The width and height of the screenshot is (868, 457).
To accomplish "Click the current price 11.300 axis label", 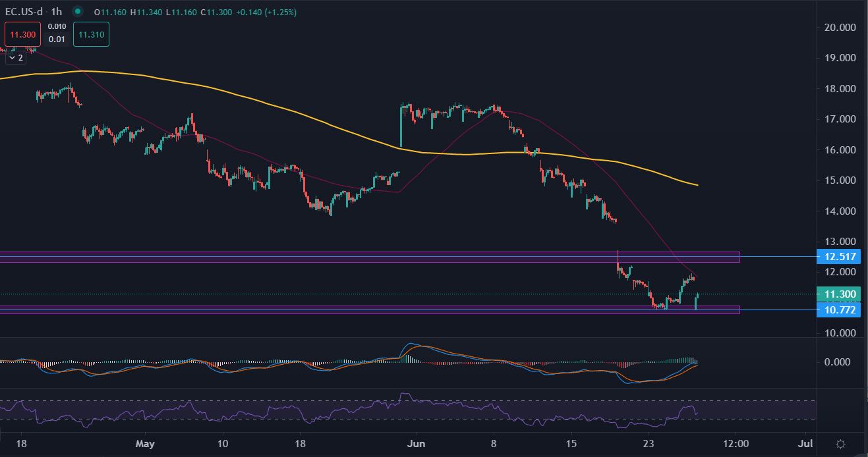I will [838, 294].
